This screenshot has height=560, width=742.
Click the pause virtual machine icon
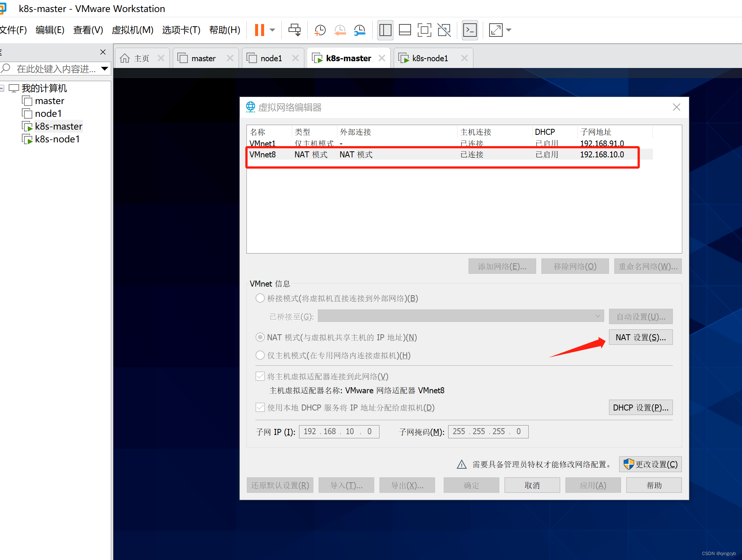point(259,30)
